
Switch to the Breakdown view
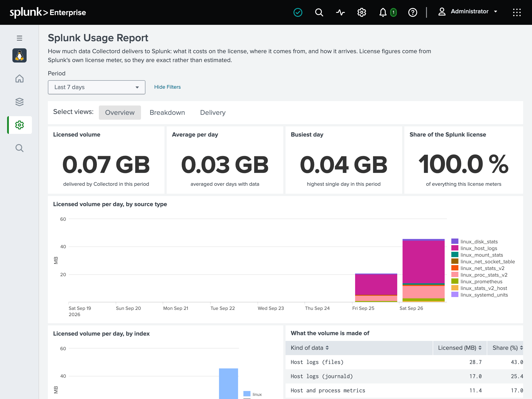coord(167,112)
